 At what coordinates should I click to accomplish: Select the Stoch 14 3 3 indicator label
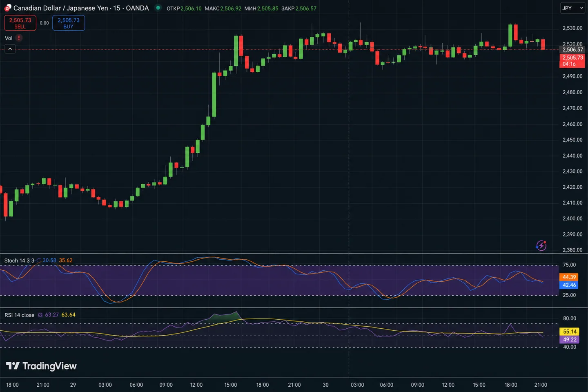[19, 261]
